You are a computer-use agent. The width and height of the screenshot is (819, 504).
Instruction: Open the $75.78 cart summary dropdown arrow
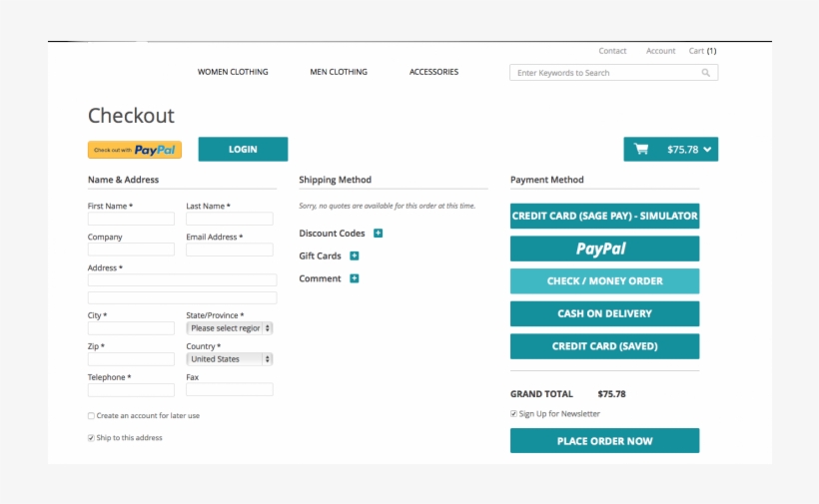coord(707,150)
